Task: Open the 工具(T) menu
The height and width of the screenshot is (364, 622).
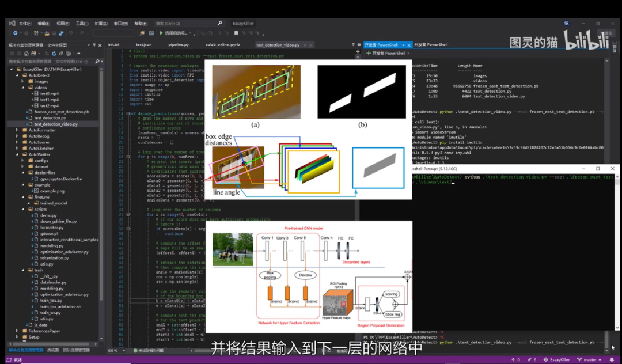Action: tap(82, 24)
